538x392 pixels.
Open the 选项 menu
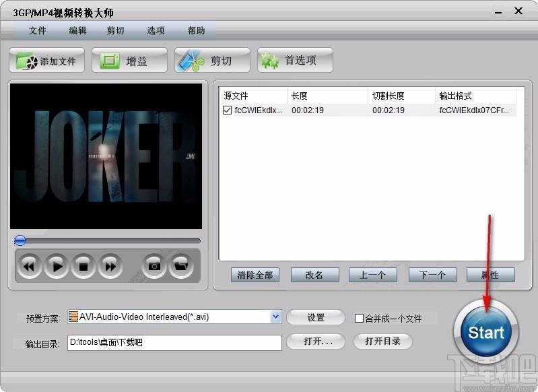tap(156, 30)
